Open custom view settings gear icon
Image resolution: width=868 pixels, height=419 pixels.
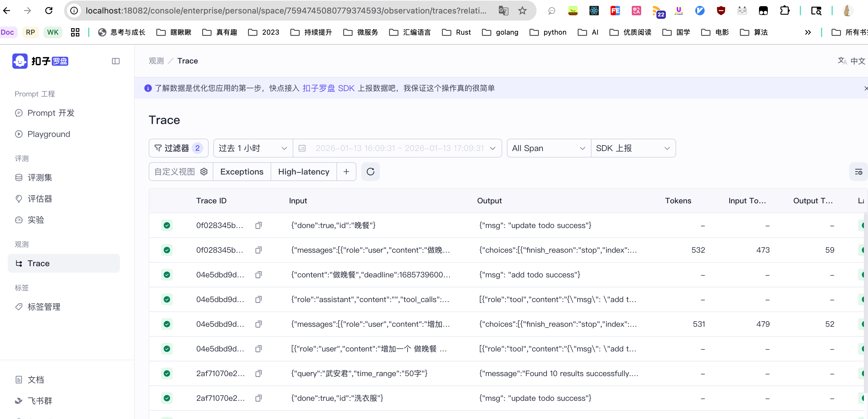pos(204,172)
